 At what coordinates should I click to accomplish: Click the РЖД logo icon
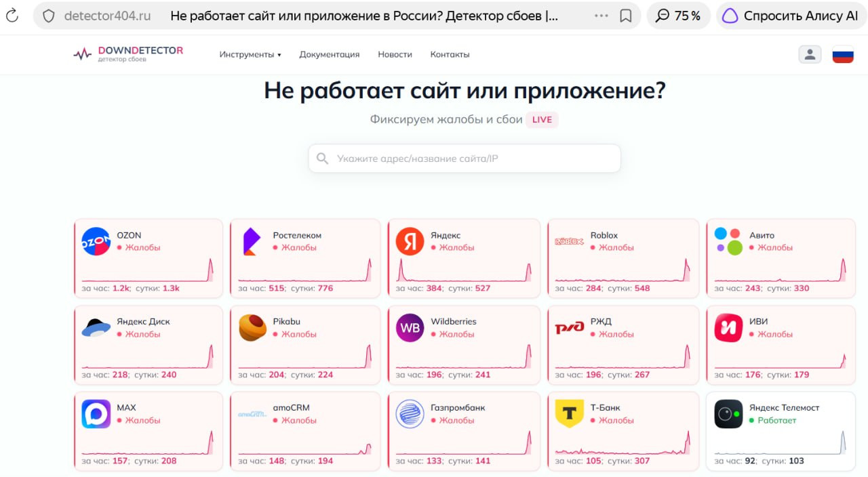tap(570, 328)
